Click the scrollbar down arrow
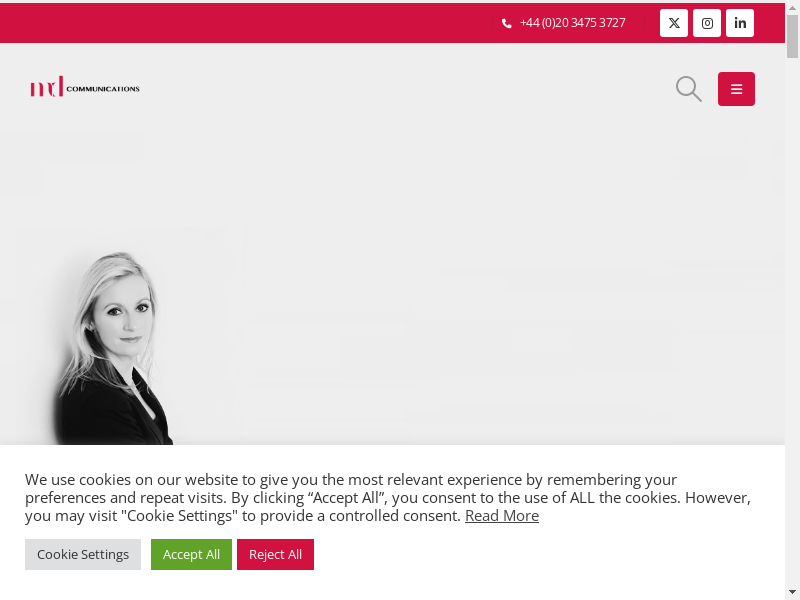800x600 pixels. tap(792, 592)
